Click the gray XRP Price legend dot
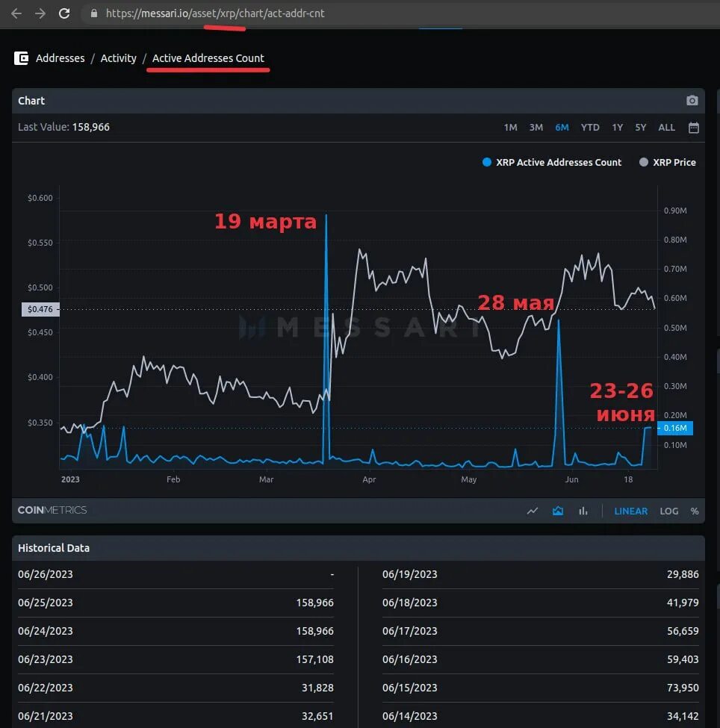 pyautogui.click(x=643, y=162)
